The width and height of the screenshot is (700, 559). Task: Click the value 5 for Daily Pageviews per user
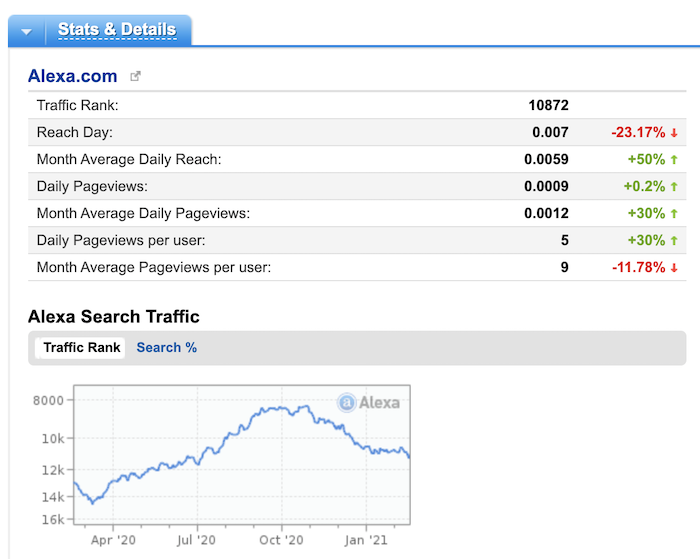[x=565, y=240]
